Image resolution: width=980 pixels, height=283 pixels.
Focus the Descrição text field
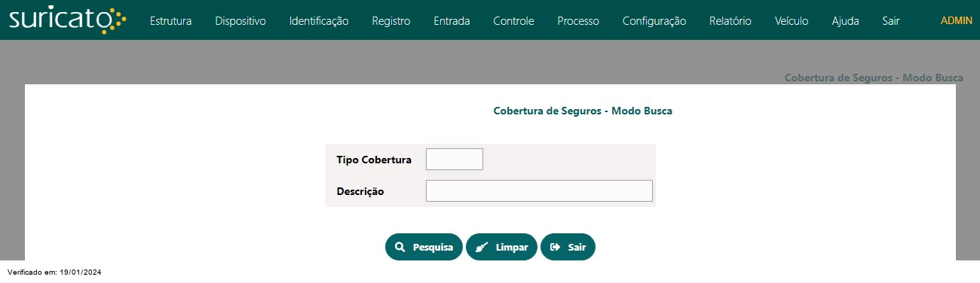click(539, 191)
